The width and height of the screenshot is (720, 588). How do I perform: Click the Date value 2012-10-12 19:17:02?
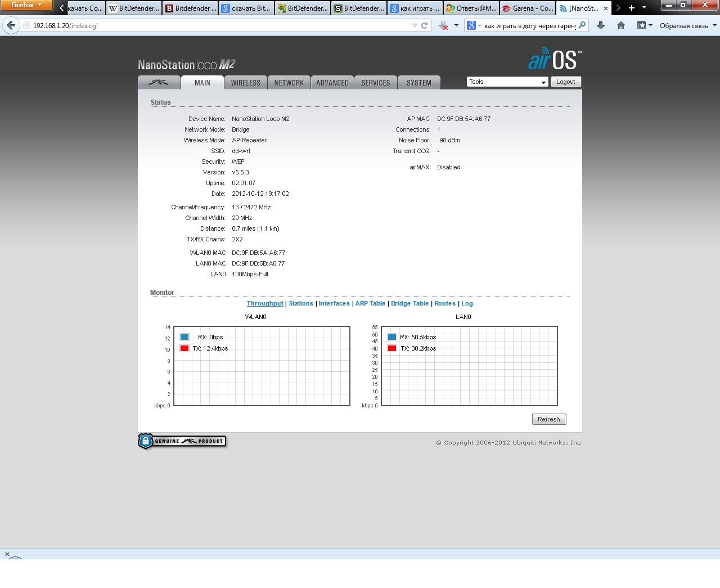click(x=260, y=194)
